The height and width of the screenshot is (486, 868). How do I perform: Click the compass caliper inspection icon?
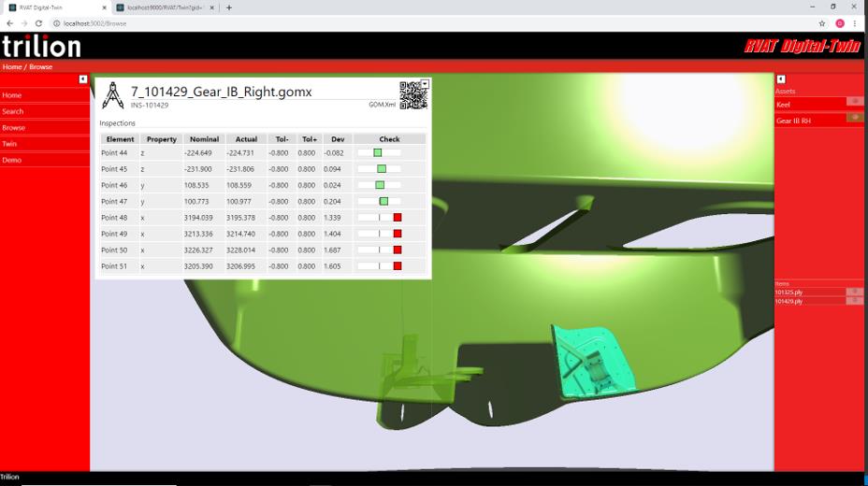click(113, 95)
